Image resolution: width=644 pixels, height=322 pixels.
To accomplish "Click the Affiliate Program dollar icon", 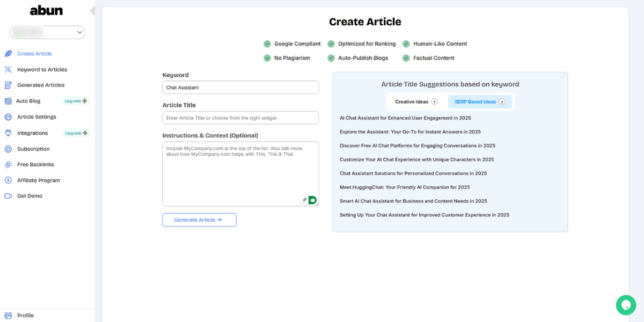I will tap(8, 180).
